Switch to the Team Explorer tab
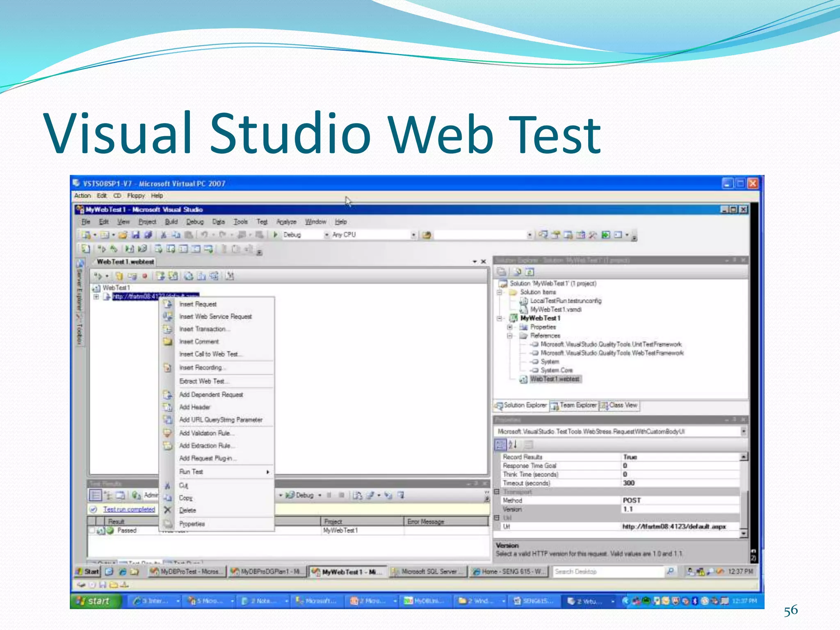Viewport: 840px width, 630px height. coord(573,405)
